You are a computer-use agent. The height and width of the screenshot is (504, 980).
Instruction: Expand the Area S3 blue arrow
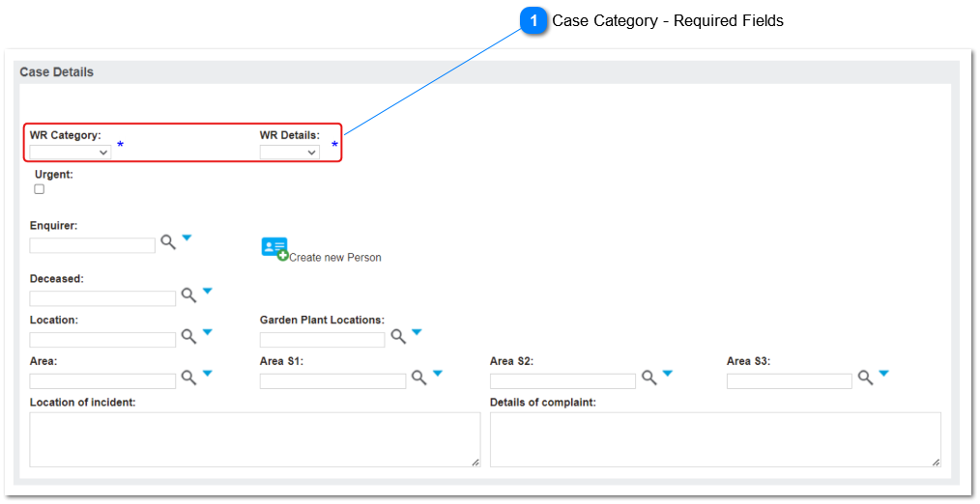883,374
